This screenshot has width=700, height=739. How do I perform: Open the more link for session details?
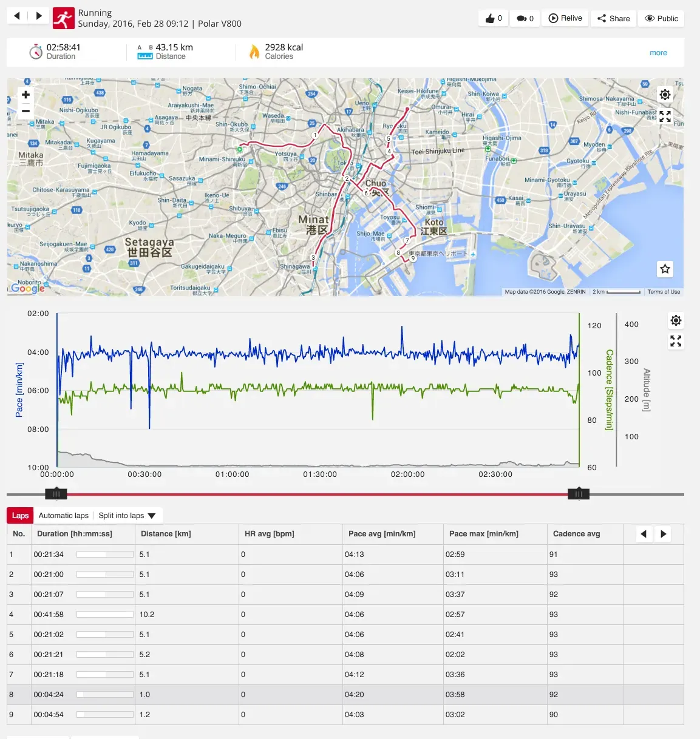click(658, 53)
